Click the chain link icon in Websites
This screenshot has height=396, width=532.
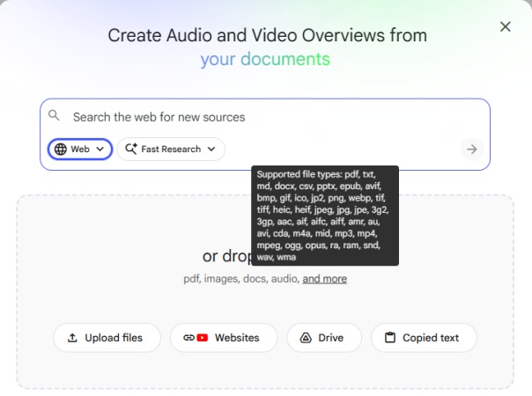[x=188, y=338]
